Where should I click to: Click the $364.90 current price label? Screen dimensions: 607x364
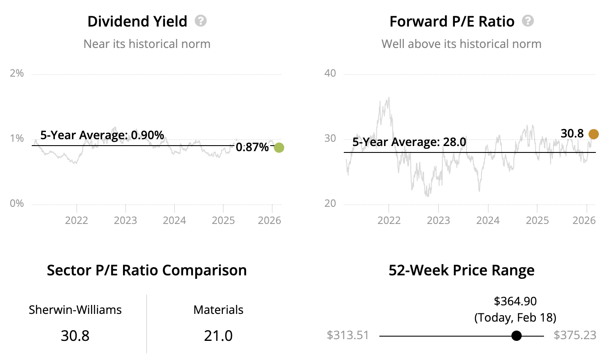pos(515,301)
